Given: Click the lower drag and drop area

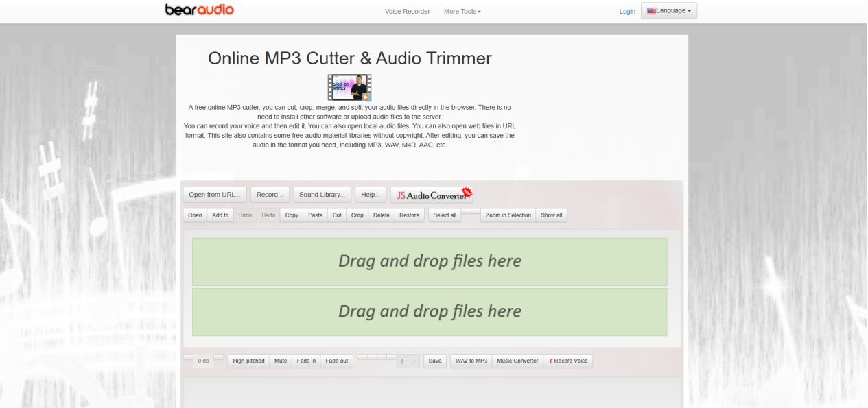Looking at the screenshot, I should [x=430, y=311].
